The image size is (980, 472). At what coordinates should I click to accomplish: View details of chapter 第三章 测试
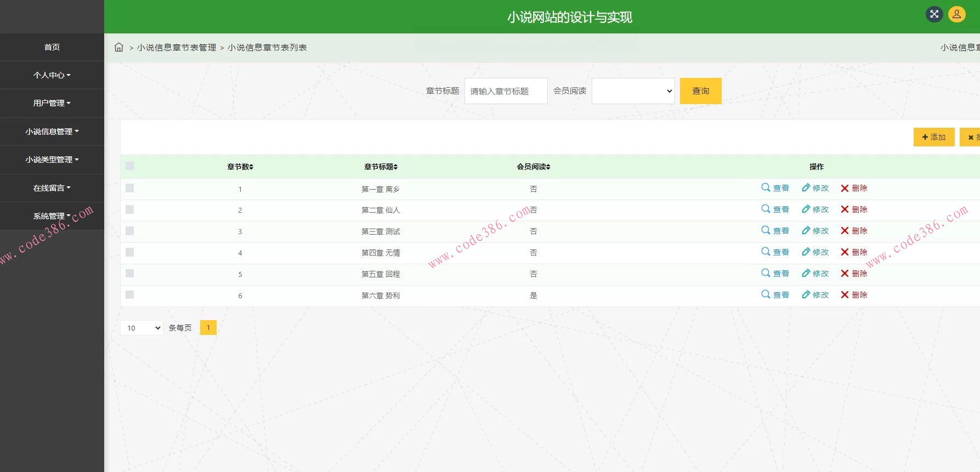coord(775,231)
